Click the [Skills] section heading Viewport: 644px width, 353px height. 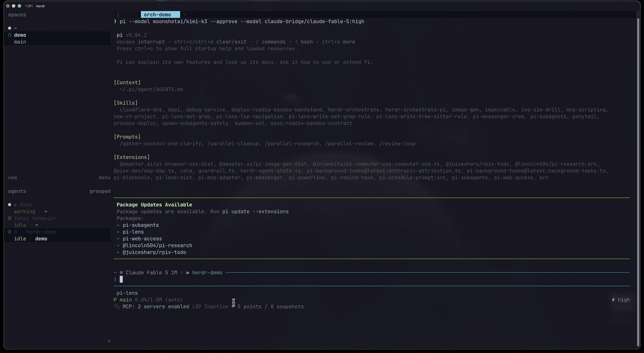point(126,103)
